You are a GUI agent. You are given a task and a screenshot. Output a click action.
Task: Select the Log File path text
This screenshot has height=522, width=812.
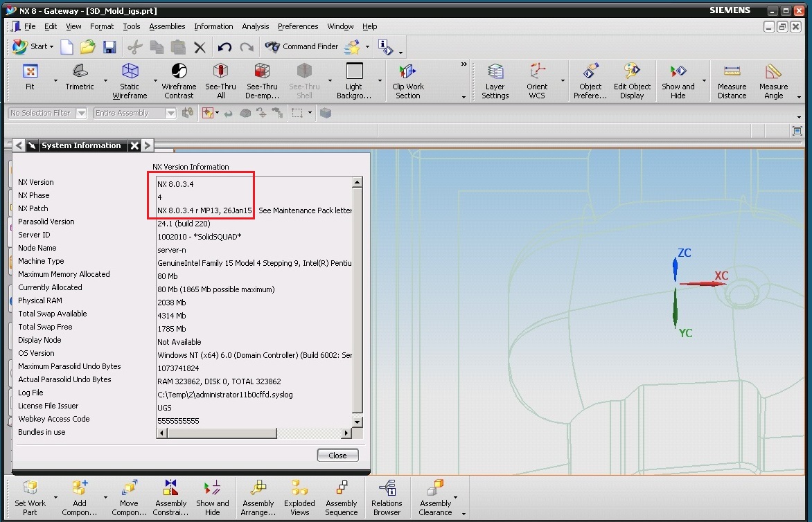coord(225,395)
